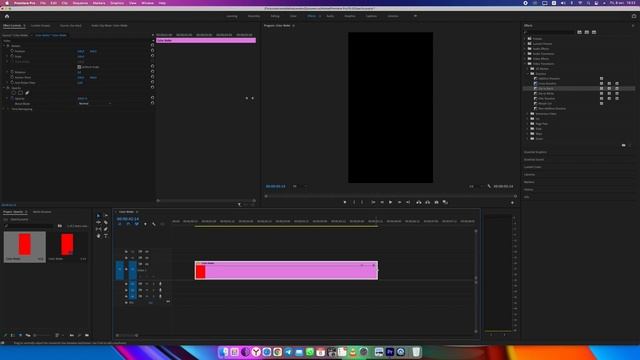Select the Type tool
This screenshot has width=640, height=360.
(106, 236)
